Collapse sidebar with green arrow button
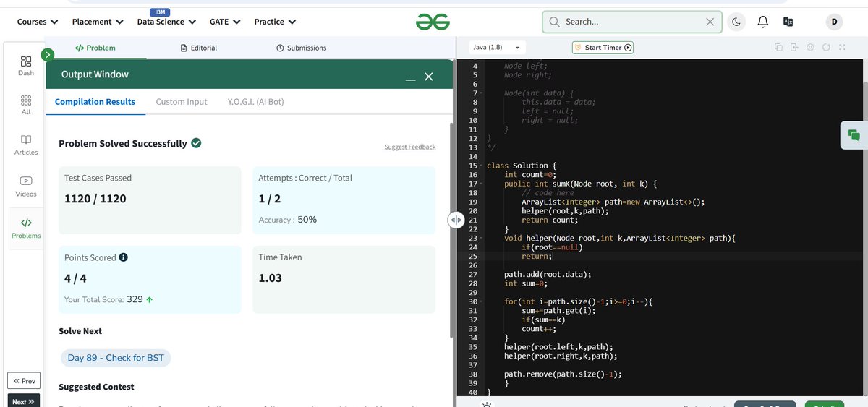Image resolution: width=868 pixels, height=407 pixels. coord(48,54)
